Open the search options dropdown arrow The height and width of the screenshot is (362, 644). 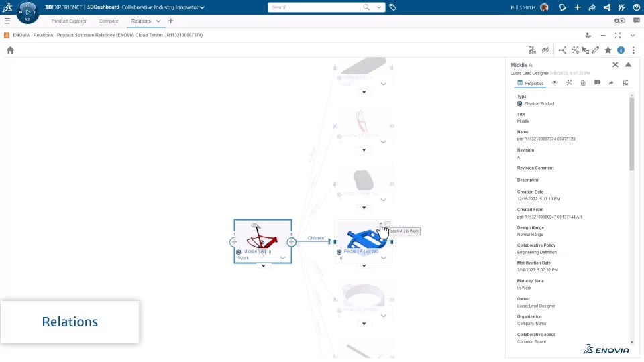(378, 7)
